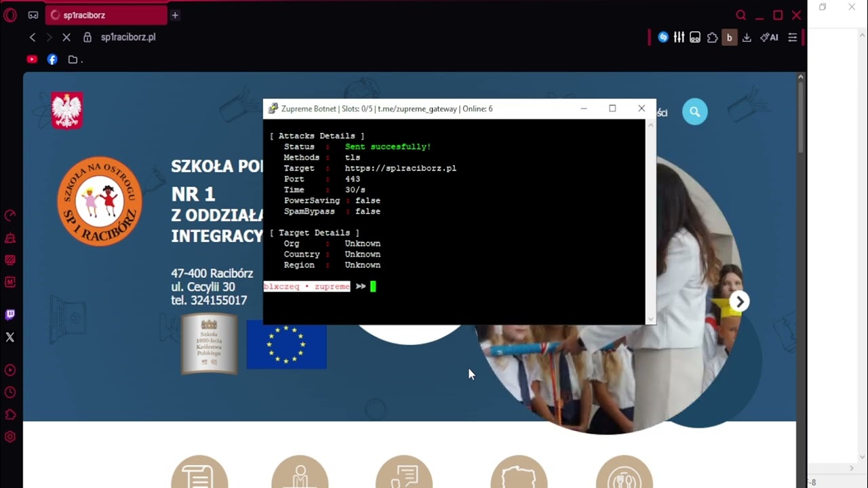Open the Player sidebar icon
This screenshot has height=488, width=868.
10,370
